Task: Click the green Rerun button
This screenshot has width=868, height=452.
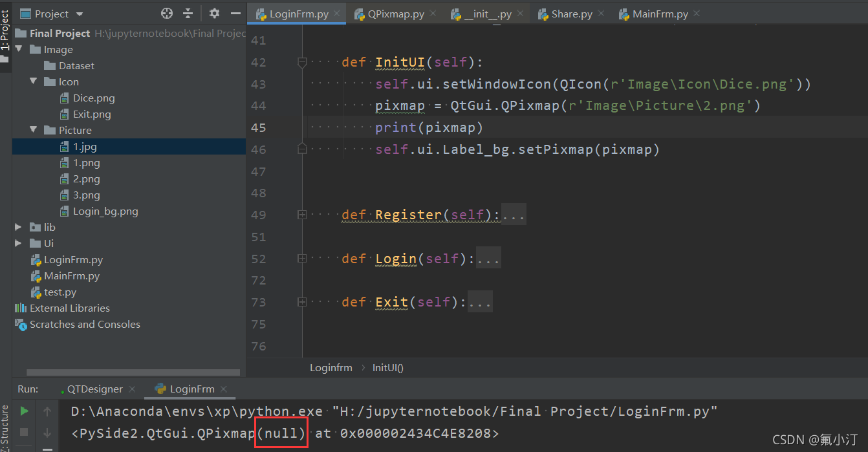Action: click(24, 411)
